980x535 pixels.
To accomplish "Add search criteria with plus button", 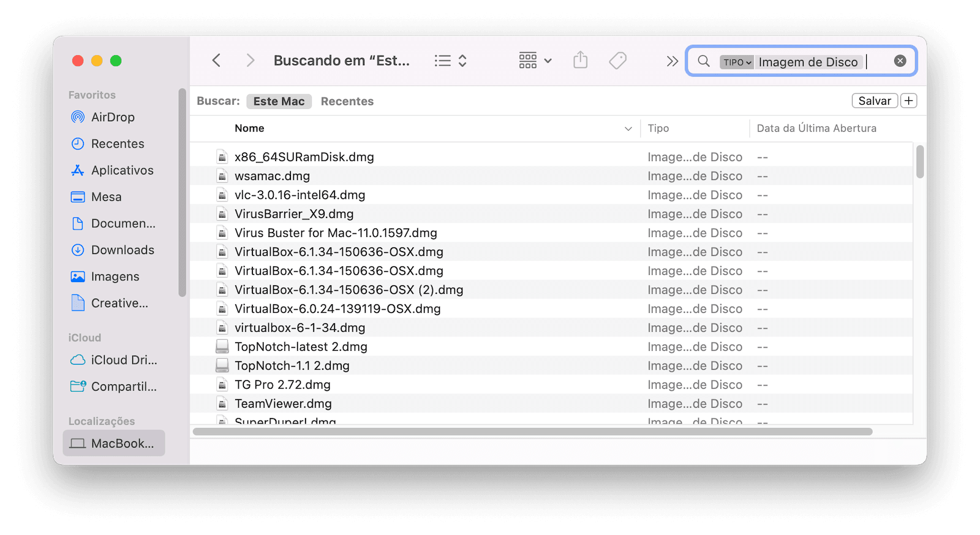I will (909, 101).
